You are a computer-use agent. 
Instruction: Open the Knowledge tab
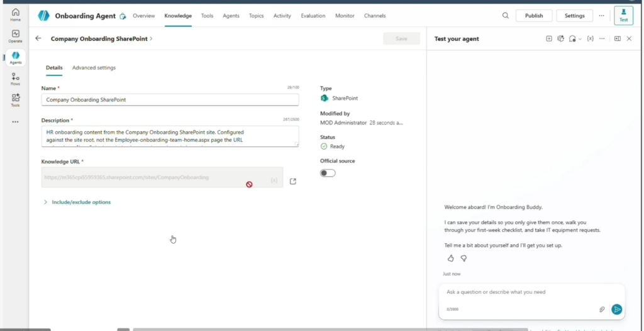(x=178, y=16)
